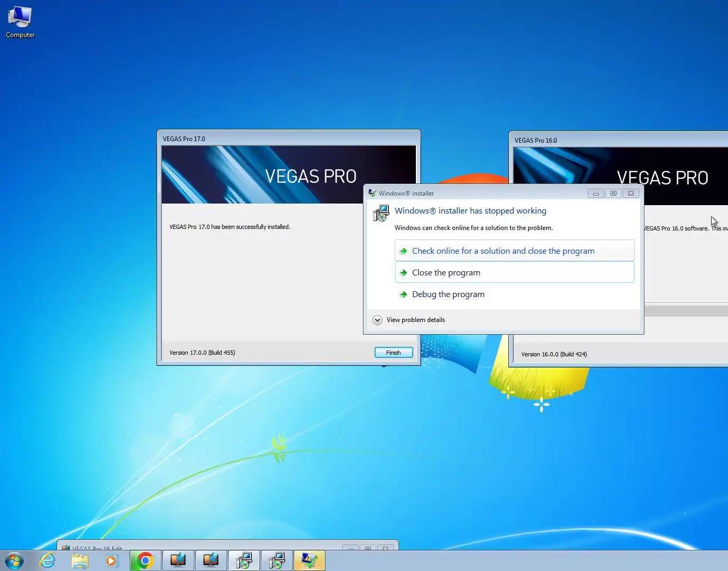Screen dimensions: 728x571
Task: Open the Windows Start menu orb
Action: [14, 560]
